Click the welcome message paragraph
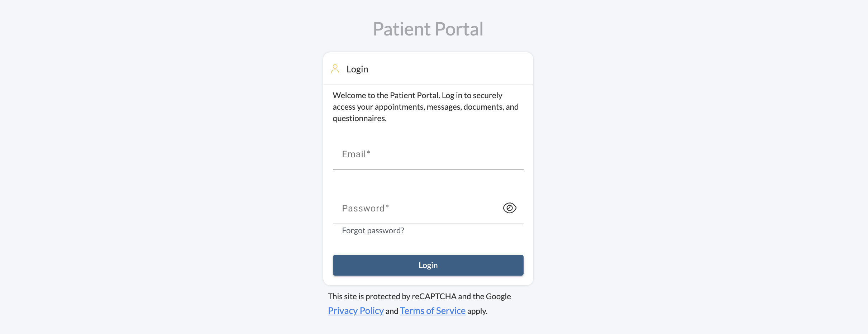 click(x=425, y=107)
